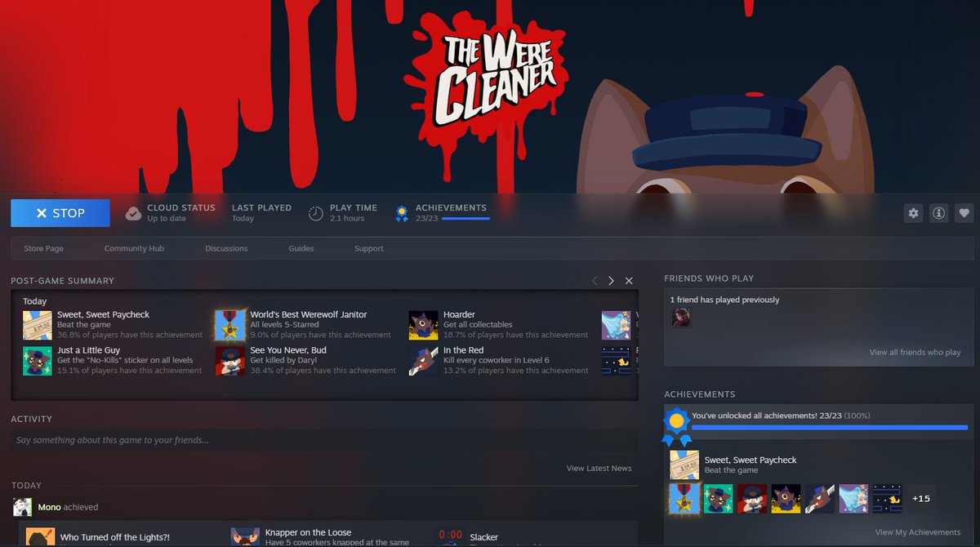Open the Discussions tab
The width and height of the screenshot is (980, 547).
(226, 248)
